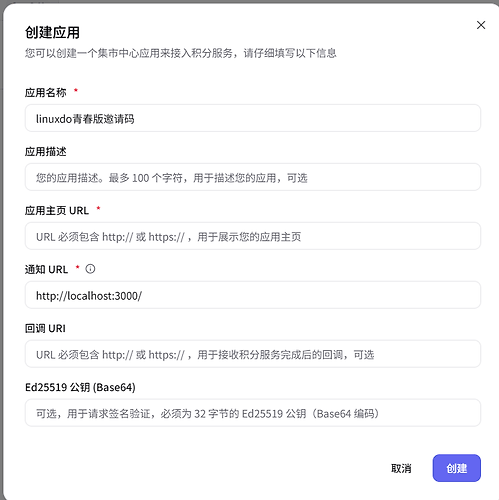Viewport: 499px width, 500px height.
Task: Click the 应用名称 label
Action: (46, 92)
